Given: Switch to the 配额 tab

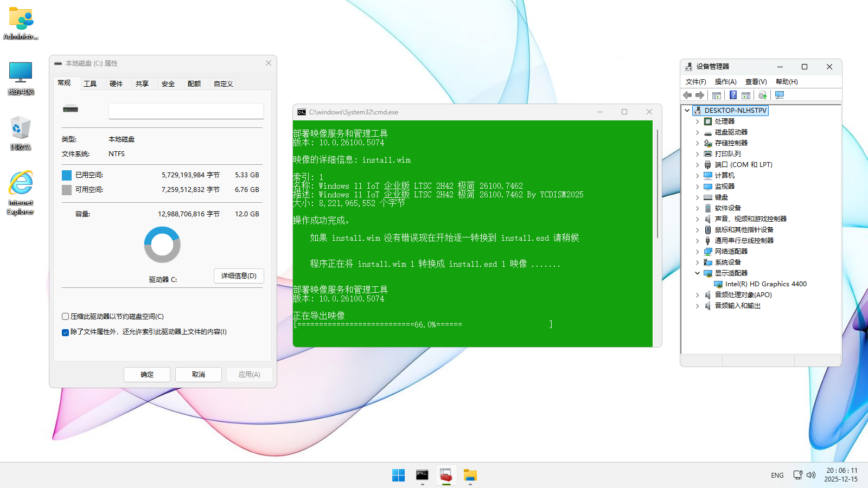Looking at the screenshot, I should (x=194, y=84).
